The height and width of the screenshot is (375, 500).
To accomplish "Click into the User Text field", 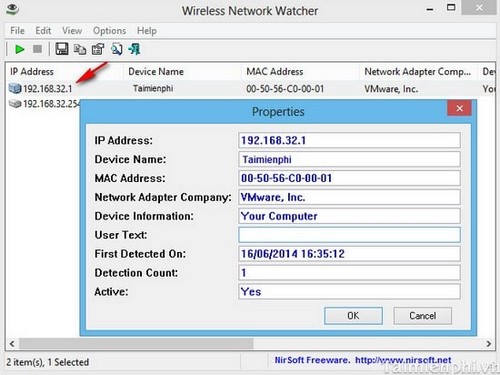I will pos(349,235).
